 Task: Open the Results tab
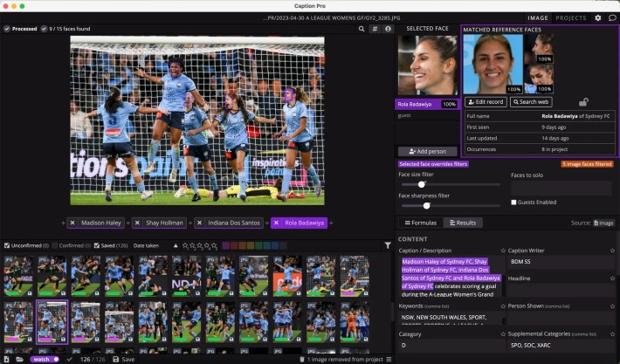(x=463, y=223)
